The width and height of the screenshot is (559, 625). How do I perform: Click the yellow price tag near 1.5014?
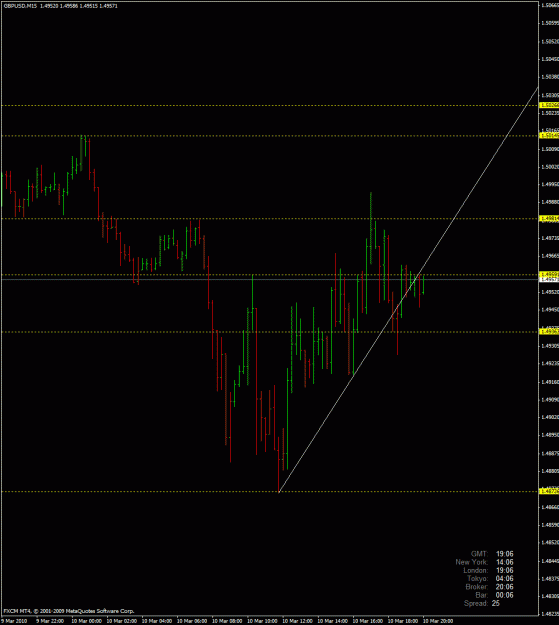(549, 136)
